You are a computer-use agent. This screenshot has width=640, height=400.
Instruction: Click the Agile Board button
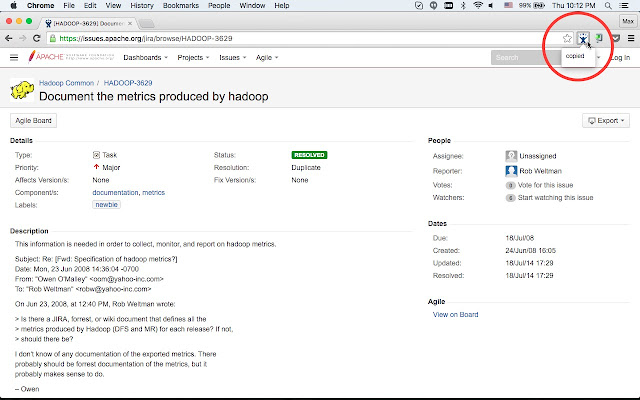(x=33, y=120)
